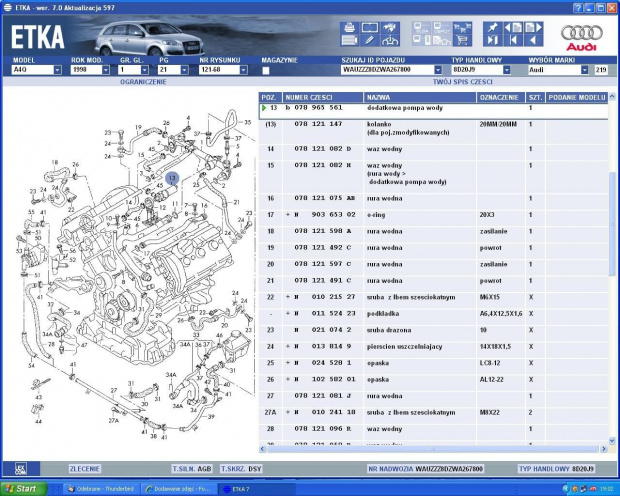620x496 pixels.
Task: Expand the PG dropdown showing 21
Action: click(x=184, y=70)
